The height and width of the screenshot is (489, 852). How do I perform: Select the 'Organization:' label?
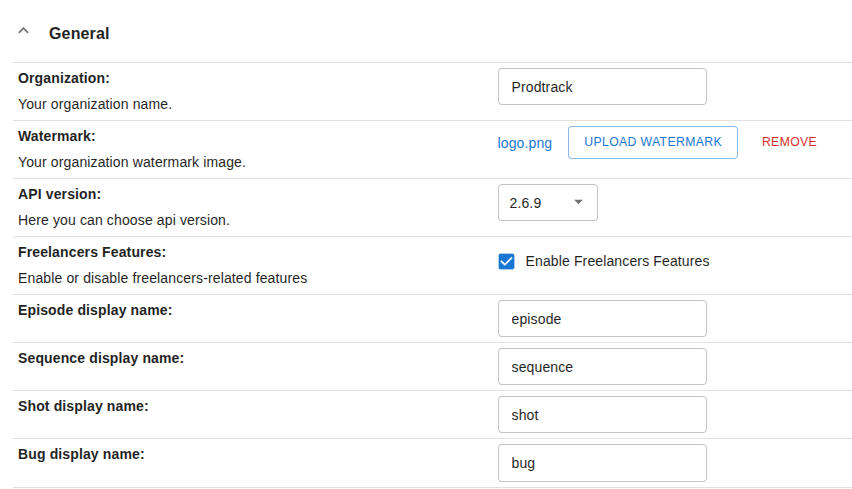tap(64, 78)
